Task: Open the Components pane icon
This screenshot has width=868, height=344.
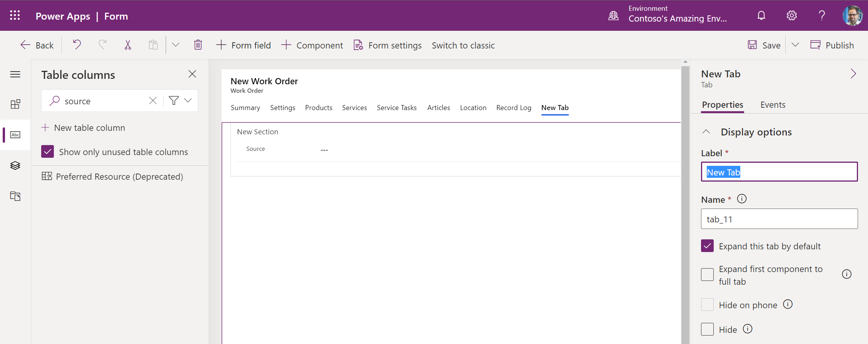Action: pyautogui.click(x=15, y=104)
